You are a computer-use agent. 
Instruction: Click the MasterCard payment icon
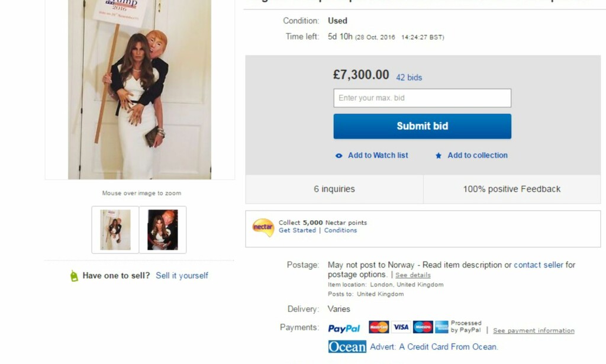(x=379, y=327)
